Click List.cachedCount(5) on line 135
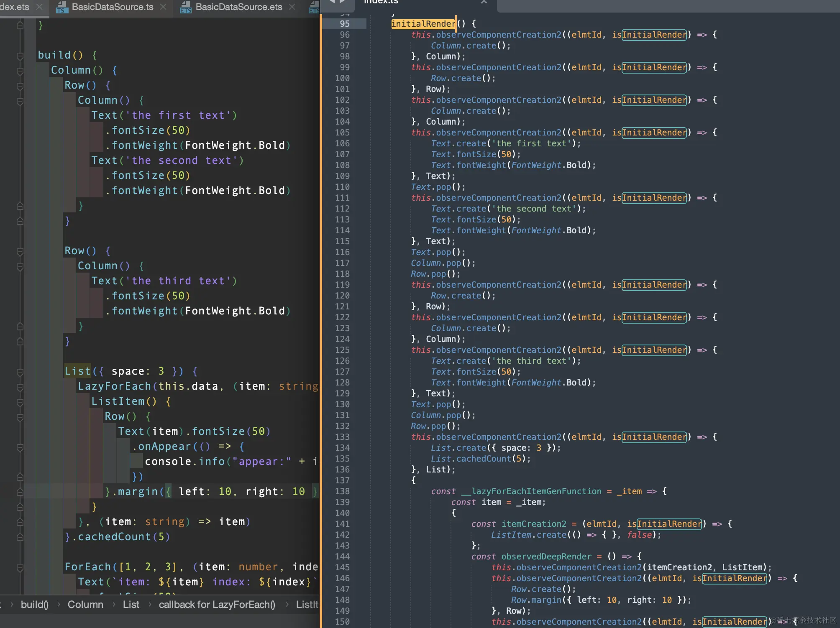 point(481,459)
